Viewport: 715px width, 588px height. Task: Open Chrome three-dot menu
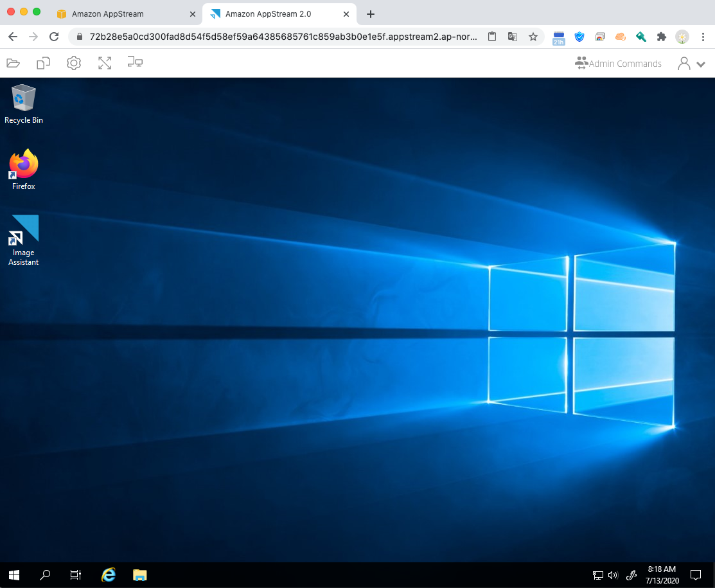(703, 37)
